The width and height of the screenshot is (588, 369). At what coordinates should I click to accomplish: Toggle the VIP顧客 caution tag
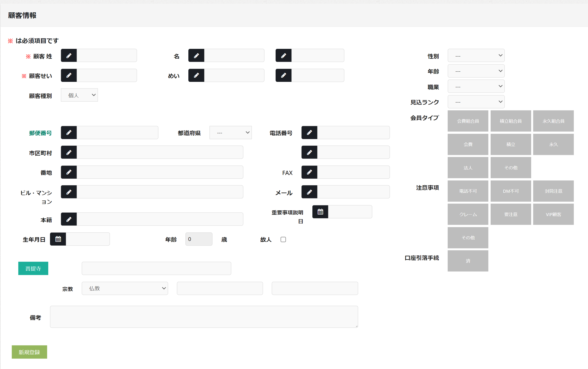[553, 214]
